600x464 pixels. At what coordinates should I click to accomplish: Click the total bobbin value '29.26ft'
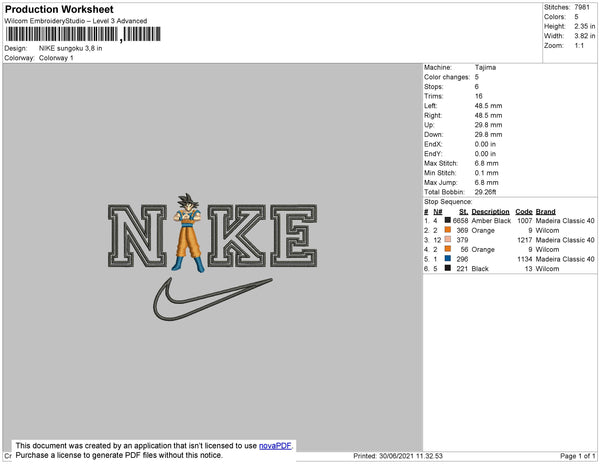click(485, 192)
